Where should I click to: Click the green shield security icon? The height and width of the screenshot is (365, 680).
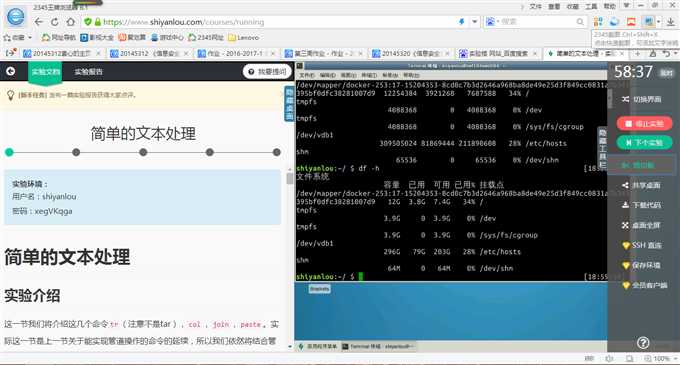88,22
